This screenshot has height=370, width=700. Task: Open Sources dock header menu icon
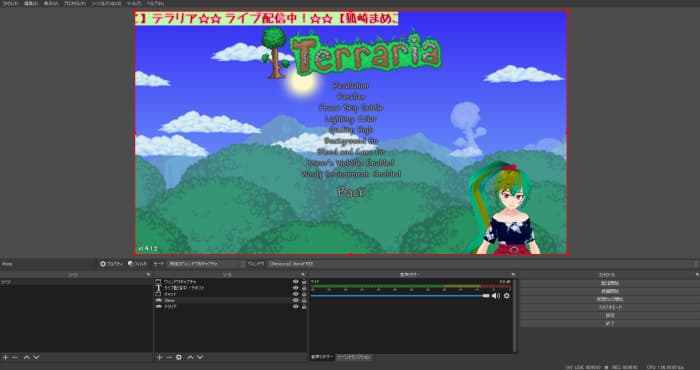click(x=303, y=275)
